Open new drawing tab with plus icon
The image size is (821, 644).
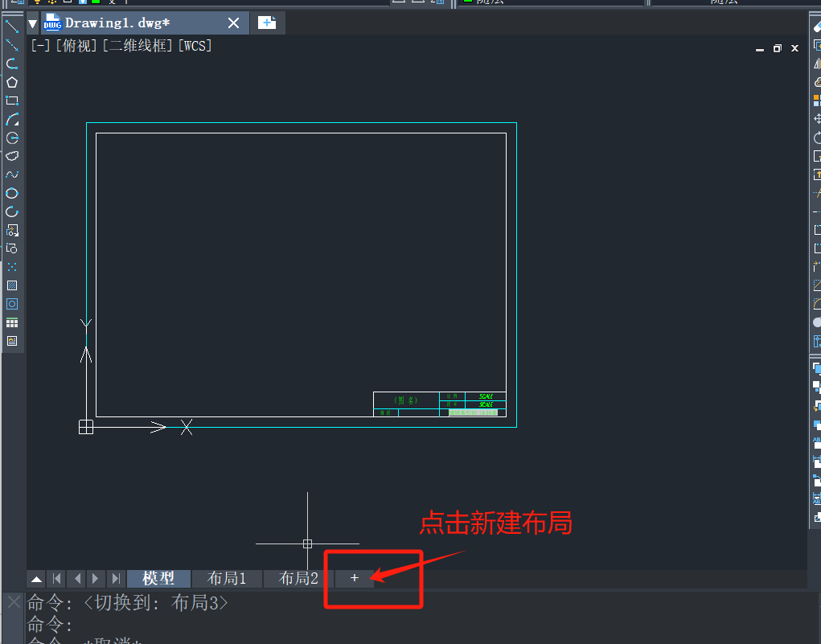tap(267, 23)
